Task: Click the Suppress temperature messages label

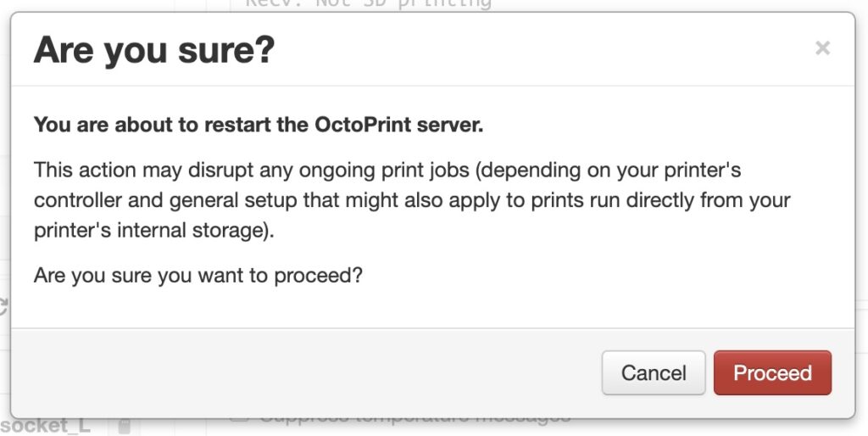Action: tap(415, 419)
